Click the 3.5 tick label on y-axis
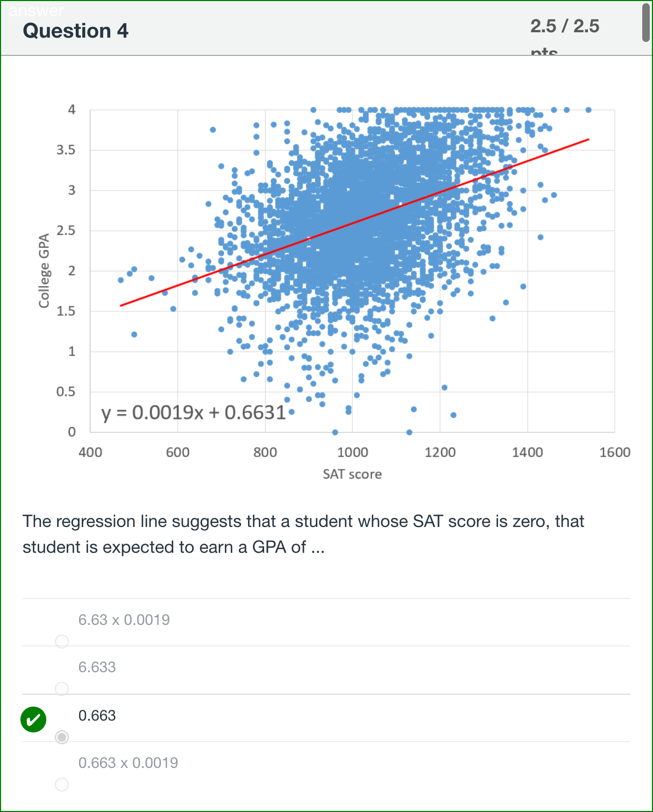The width and height of the screenshot is (653, 812). tap(66, 150)
